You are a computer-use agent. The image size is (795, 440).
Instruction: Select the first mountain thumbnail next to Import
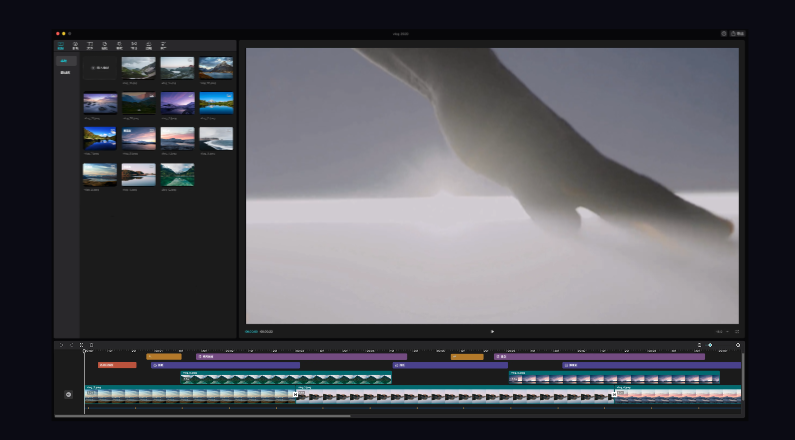tap(138, 67)
